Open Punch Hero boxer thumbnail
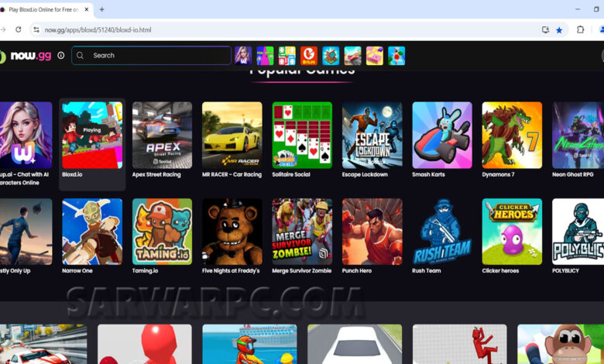The image size is (604, 364). 372,232
